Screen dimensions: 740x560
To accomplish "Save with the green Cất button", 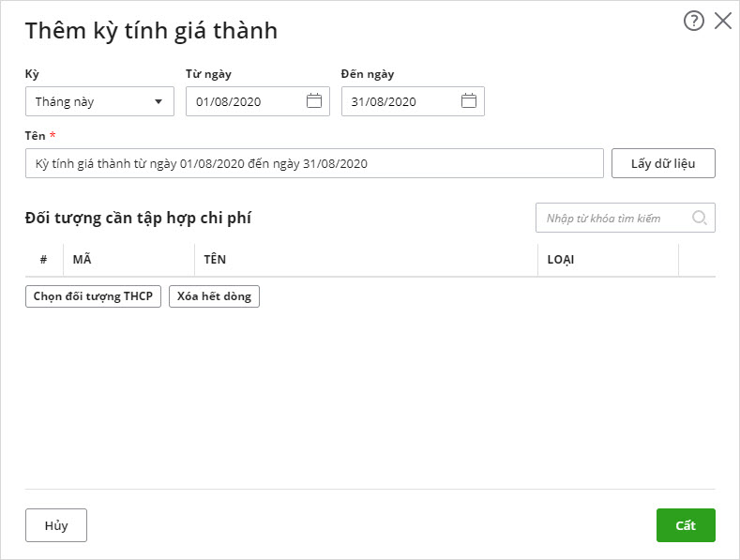I will point(686,525).
